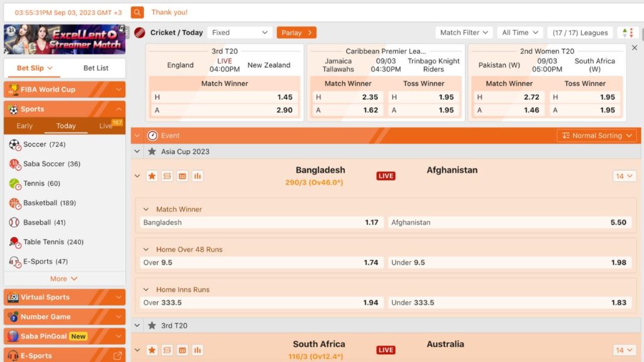Viewport: 644px width, 362px height.
Task: Collapse the Match Winner market section
Action: point(146,209)
